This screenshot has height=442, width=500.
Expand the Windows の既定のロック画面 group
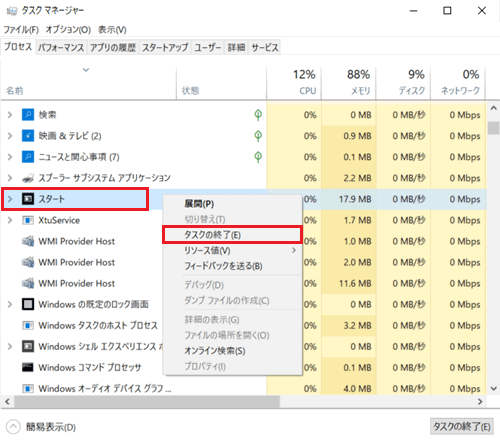tap(10, 304)
